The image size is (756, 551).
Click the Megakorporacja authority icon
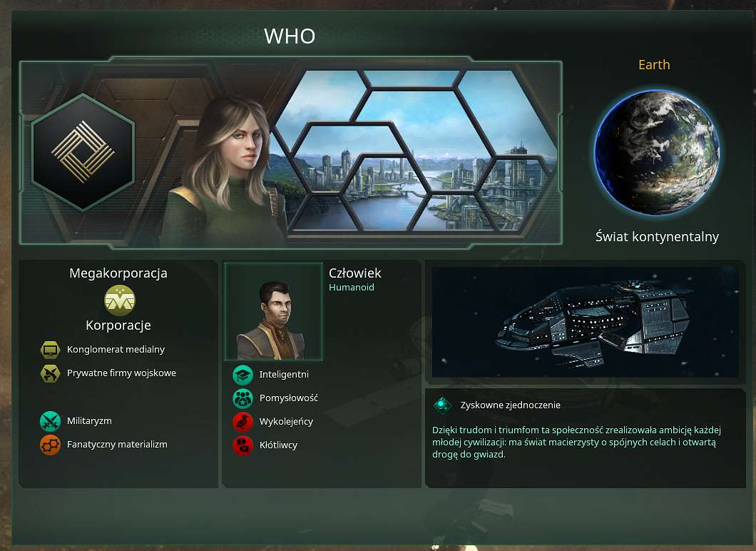click(x=120, y=300)
